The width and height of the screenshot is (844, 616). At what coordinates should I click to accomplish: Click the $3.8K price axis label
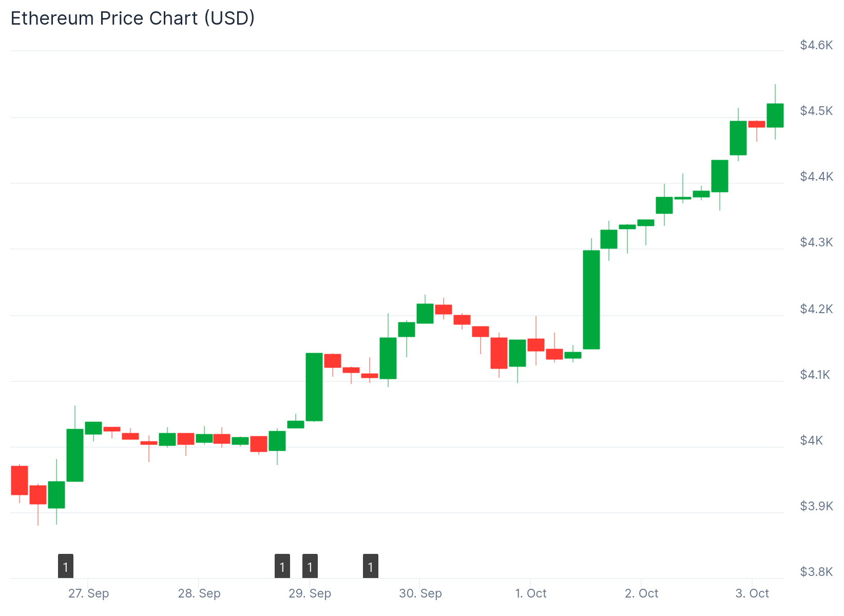coord(816,571)
